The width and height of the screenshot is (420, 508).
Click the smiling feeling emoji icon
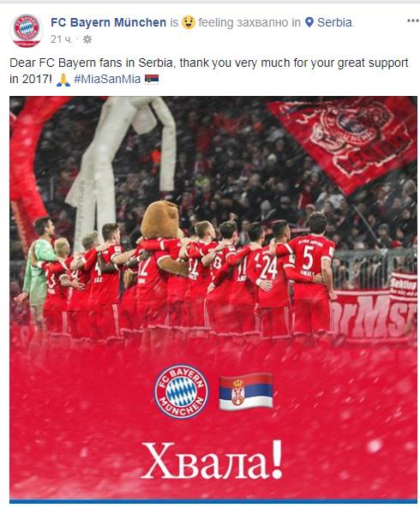pos(189,22)
